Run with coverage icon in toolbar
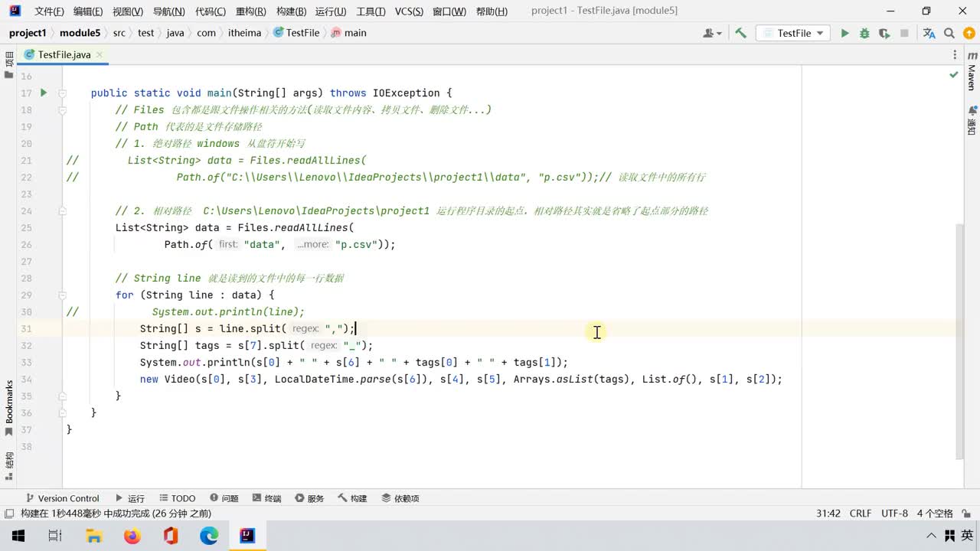This screenshot has height=551, width=980. click(x=884, y=33)
